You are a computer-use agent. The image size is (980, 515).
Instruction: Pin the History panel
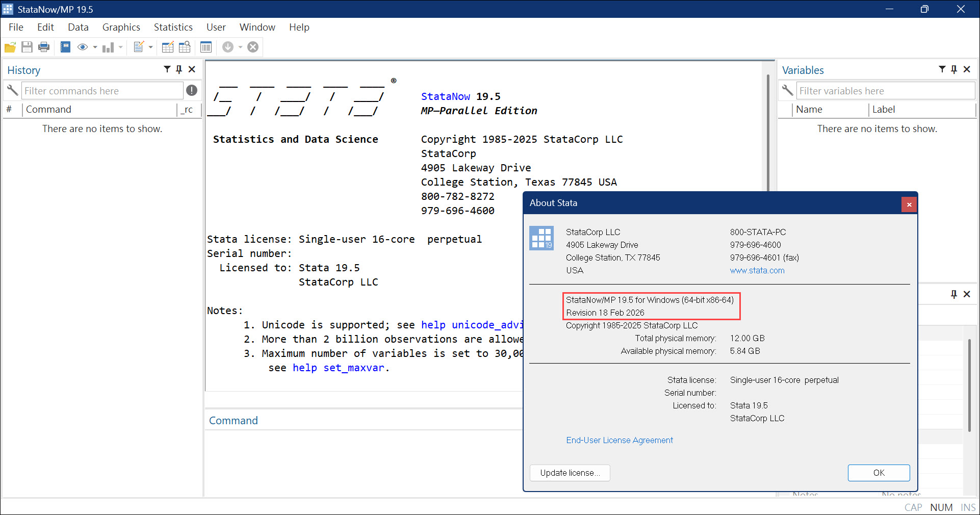(179, 69)
